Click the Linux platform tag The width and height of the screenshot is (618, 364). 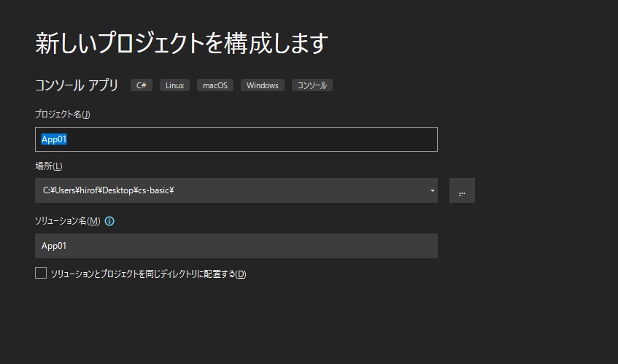(174, 85)
